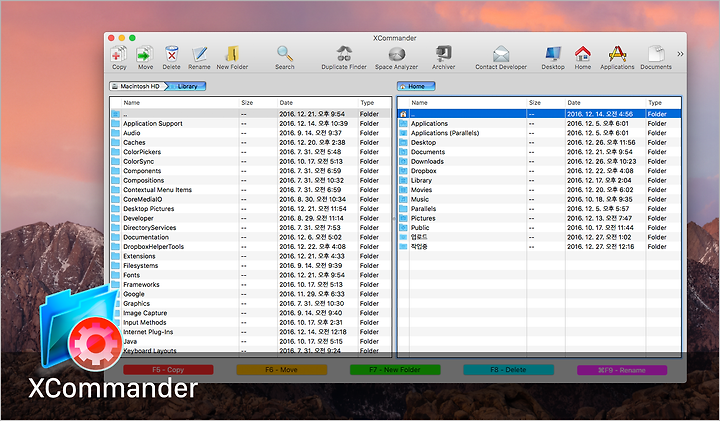Select the Audio folder row
The height and width of the screenshot is (421, 720).
click(251, 133)
